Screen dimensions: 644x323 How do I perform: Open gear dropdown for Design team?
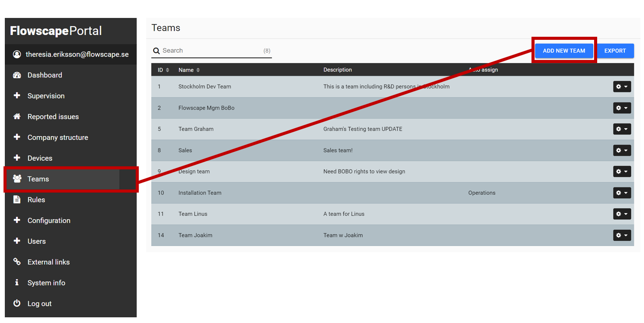click(622, 172)
